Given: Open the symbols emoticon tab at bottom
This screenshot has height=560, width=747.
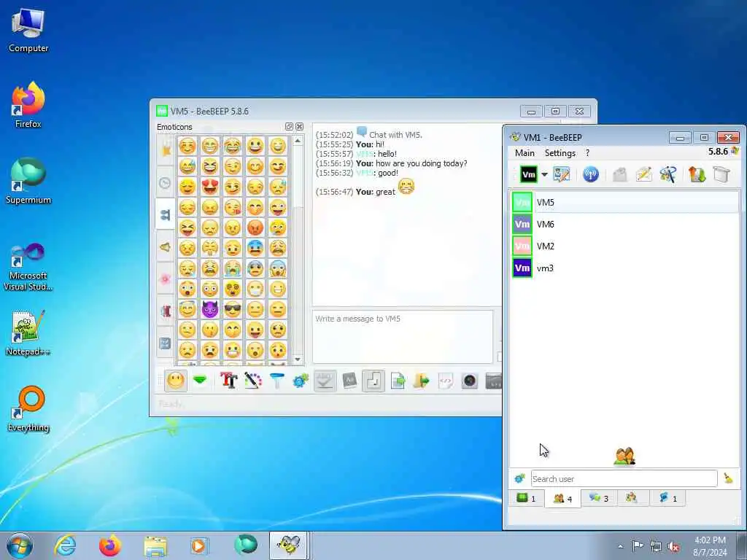Looking at the screenshot, I should (165, 343).
